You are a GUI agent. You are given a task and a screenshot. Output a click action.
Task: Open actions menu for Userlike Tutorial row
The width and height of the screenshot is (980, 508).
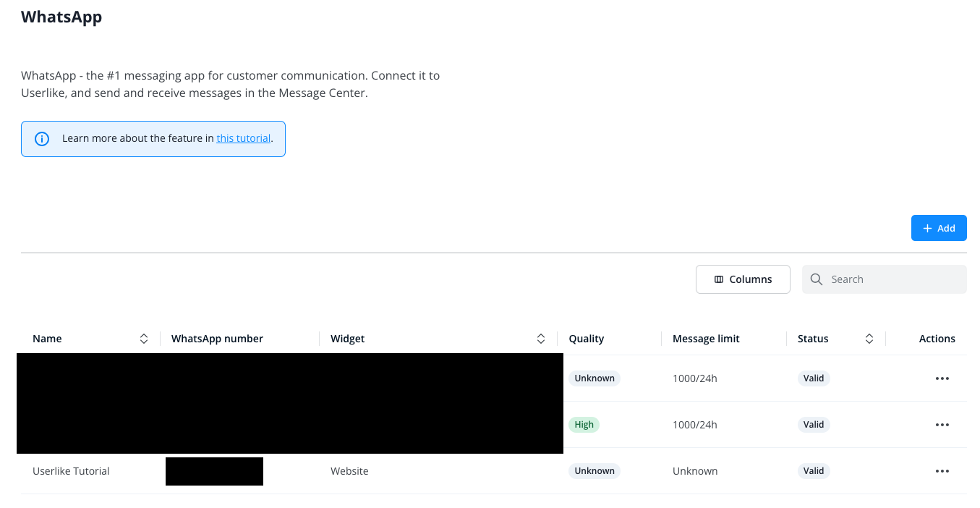coord(942,471)
